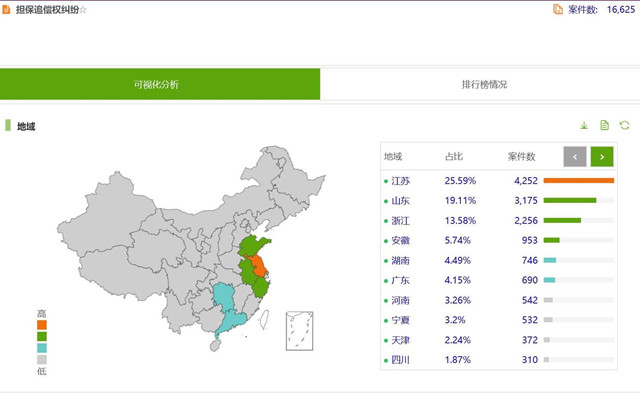Switch to the 可视化分析 tab

[x=160, y=84]
